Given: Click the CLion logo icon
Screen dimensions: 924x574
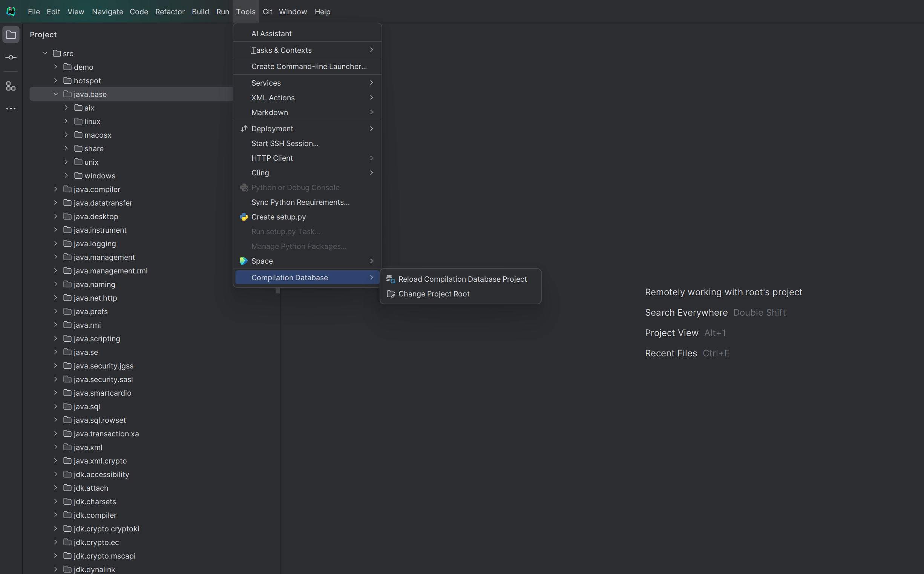Looking at the screenshot, I should [x=11, y=11].
